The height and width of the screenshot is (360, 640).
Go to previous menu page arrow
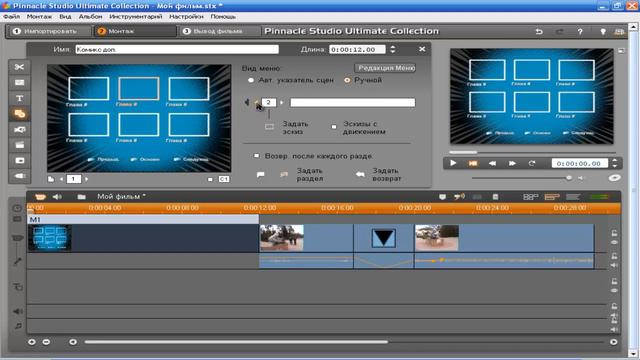point(62,179)
